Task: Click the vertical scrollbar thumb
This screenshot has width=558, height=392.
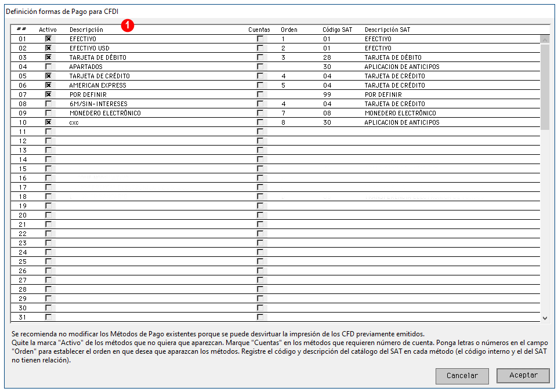Action: 545,87
